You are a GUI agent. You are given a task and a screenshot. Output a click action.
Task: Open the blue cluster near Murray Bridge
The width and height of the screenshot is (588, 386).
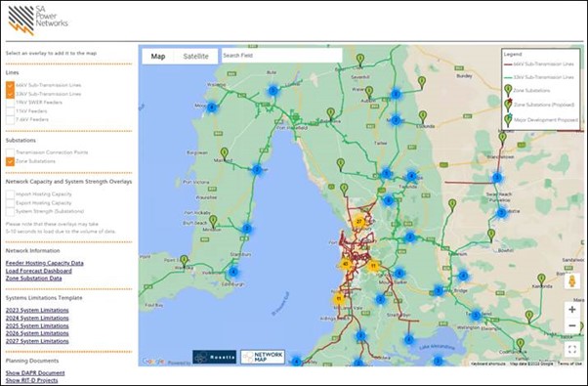pyautogui.click(x=439, y=290)
